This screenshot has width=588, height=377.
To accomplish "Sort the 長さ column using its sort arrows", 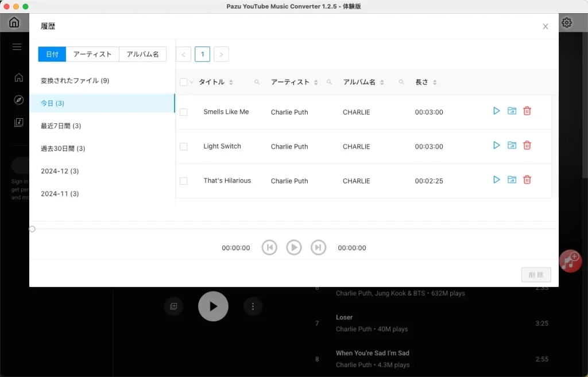I will [x=435, y=82].
